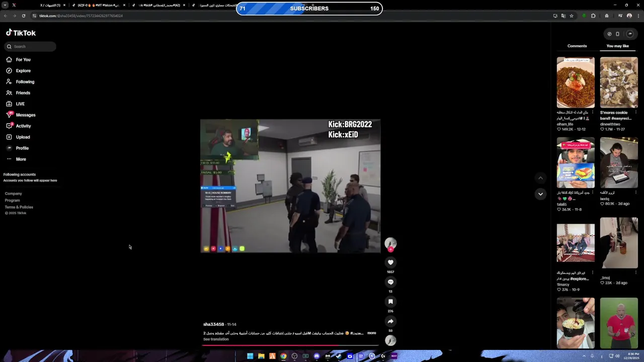Save video with bookmark icon
The image size is (644, 362).
[390, 302]
